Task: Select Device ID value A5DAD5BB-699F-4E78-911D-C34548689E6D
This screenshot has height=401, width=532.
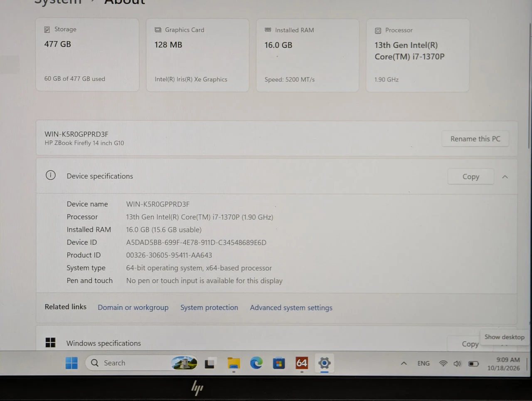Action: pos(196,243)
